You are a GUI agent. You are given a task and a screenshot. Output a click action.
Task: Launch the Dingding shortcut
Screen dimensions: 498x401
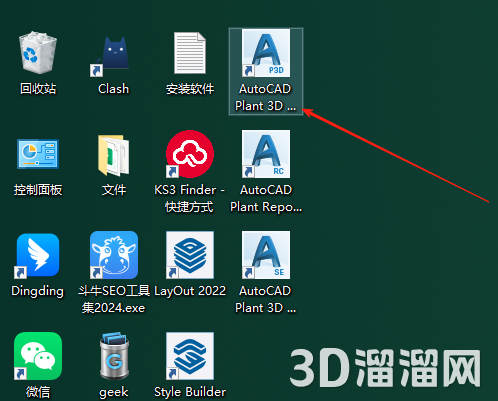pyautogui.click(x=38, y=255)
